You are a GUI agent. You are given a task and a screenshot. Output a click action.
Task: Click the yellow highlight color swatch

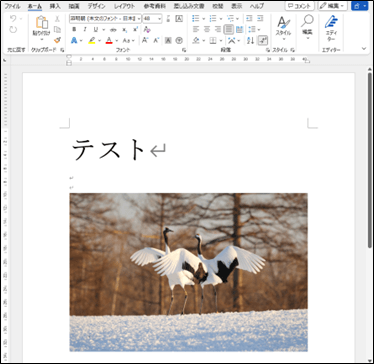point(92,40)
